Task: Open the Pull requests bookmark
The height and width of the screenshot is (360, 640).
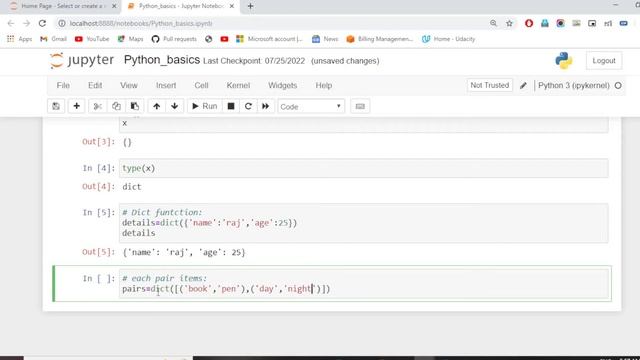Action: click(174, 39)
